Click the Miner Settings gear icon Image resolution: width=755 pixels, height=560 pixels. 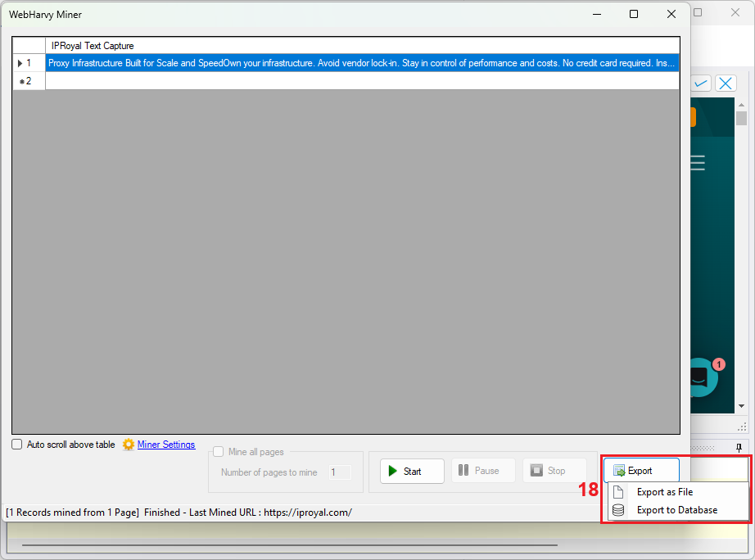click(128, 445)
